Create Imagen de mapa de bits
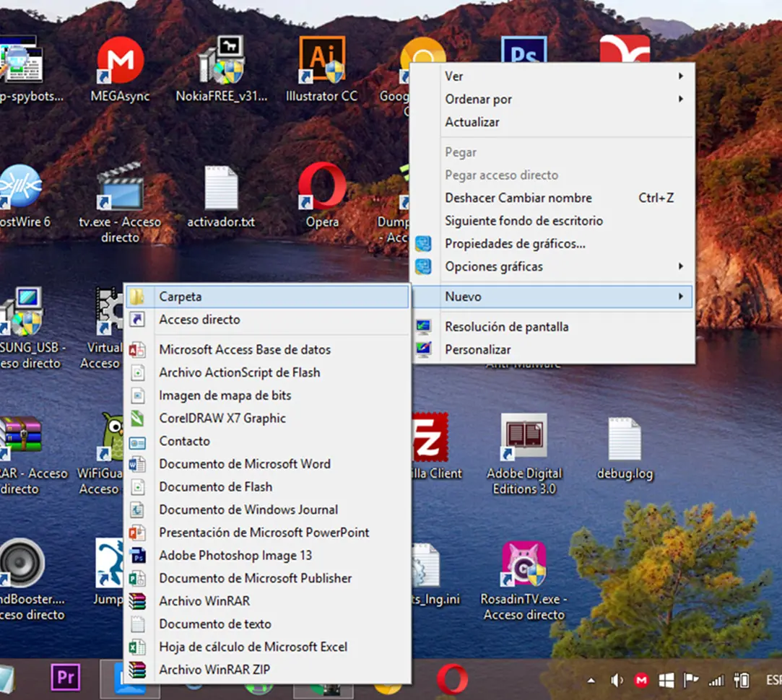The width and height of the screenshot is (782, 700). [x=267, y=396]
